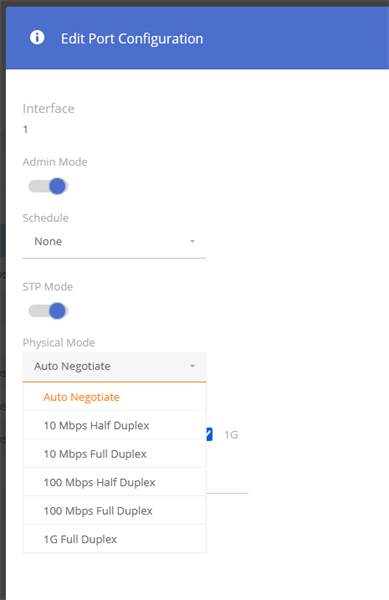Click the info icon in dialog header
Image resolution: width=389 pixels, height=600 pixels.
[37, 38]
